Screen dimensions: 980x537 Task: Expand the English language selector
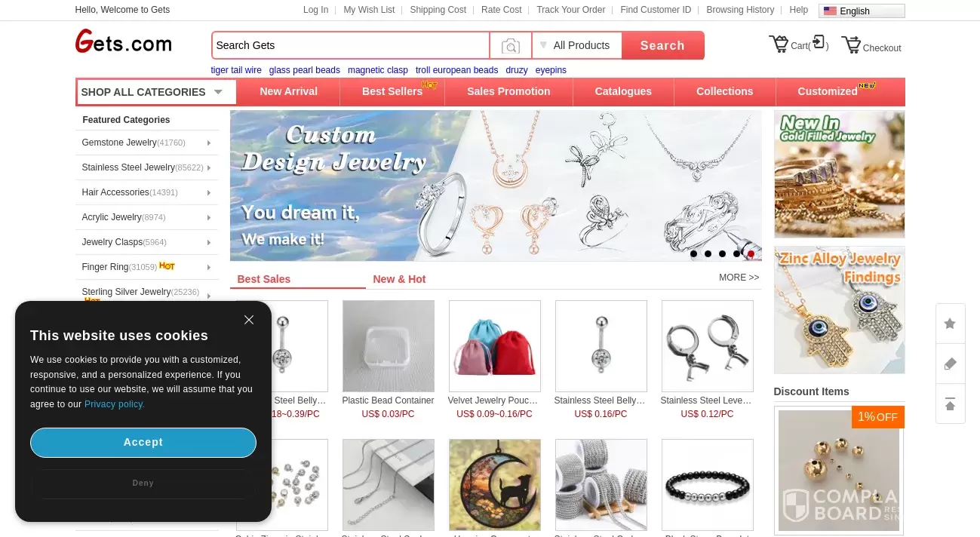(862, 11)
